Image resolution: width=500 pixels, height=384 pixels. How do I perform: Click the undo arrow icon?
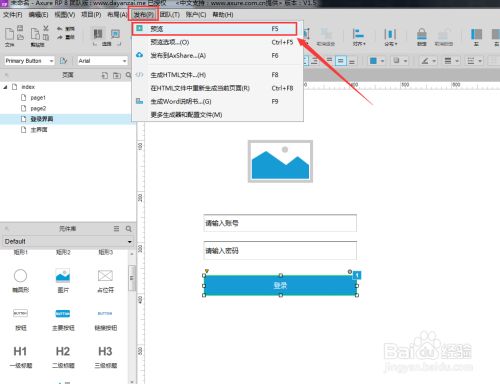tap(60, 29)
